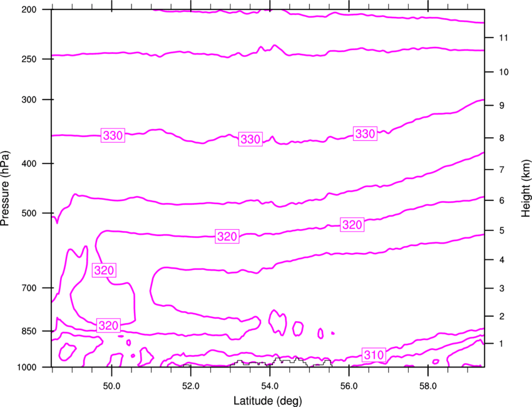Screen dimensions: 532x407
Task: Click the 52.0 latitude tick label
Action: 191,386
